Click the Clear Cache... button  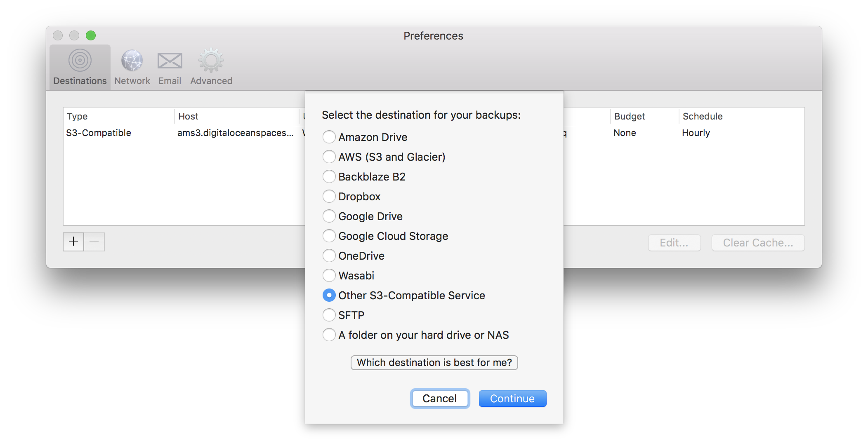[x=758, y=243]
